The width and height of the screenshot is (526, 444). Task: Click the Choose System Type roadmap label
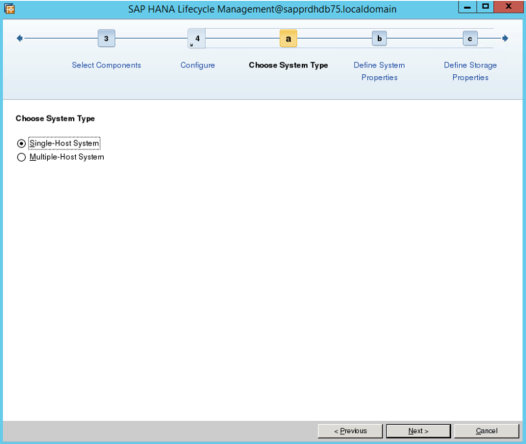pos(288,65)
